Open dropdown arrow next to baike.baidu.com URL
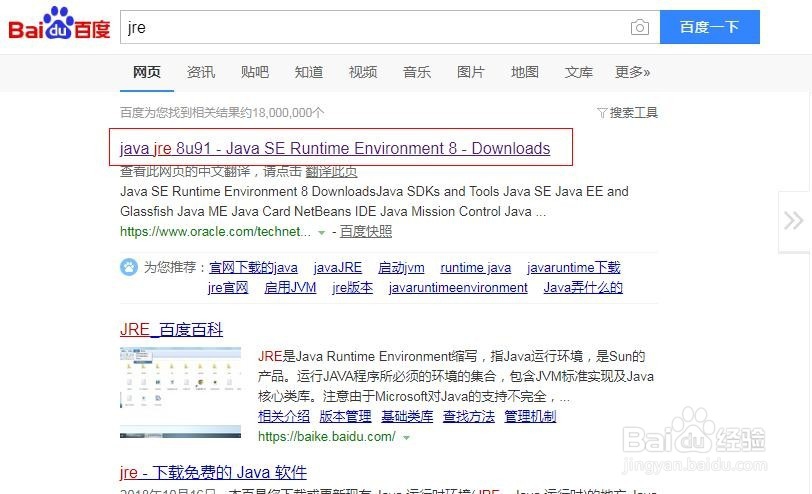This screenshot has height=494, width=812. click(407, 438)
